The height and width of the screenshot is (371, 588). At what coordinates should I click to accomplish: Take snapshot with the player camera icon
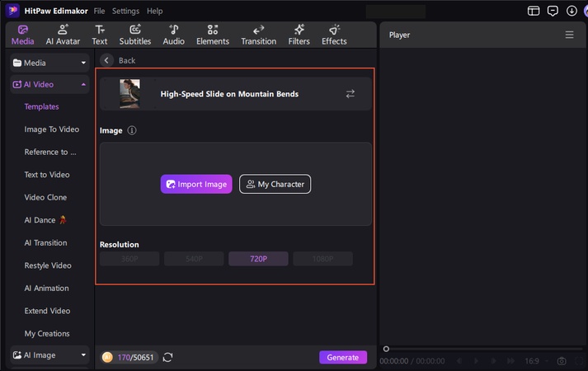[562, 361]
